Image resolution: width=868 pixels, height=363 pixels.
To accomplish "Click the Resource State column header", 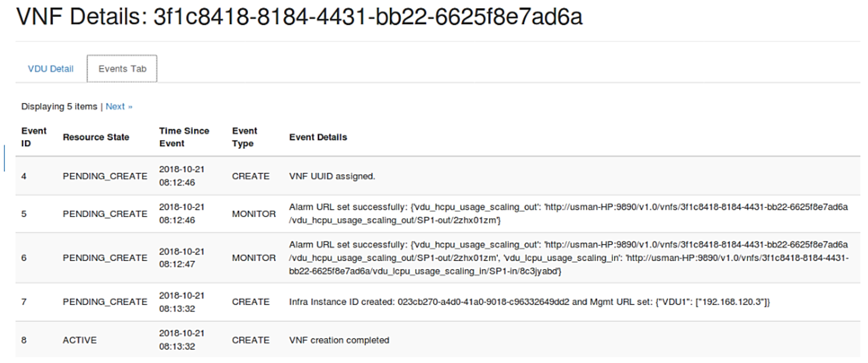I will [x=96, y=137].
